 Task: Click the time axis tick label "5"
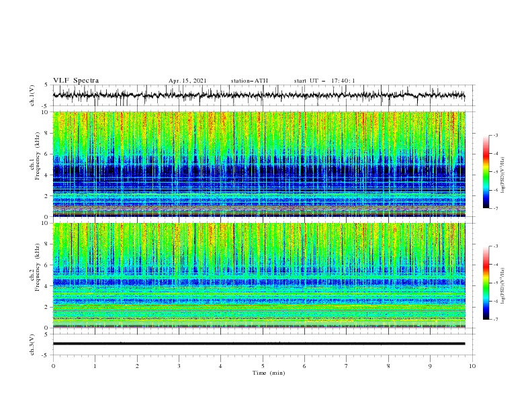coord(263,366)
